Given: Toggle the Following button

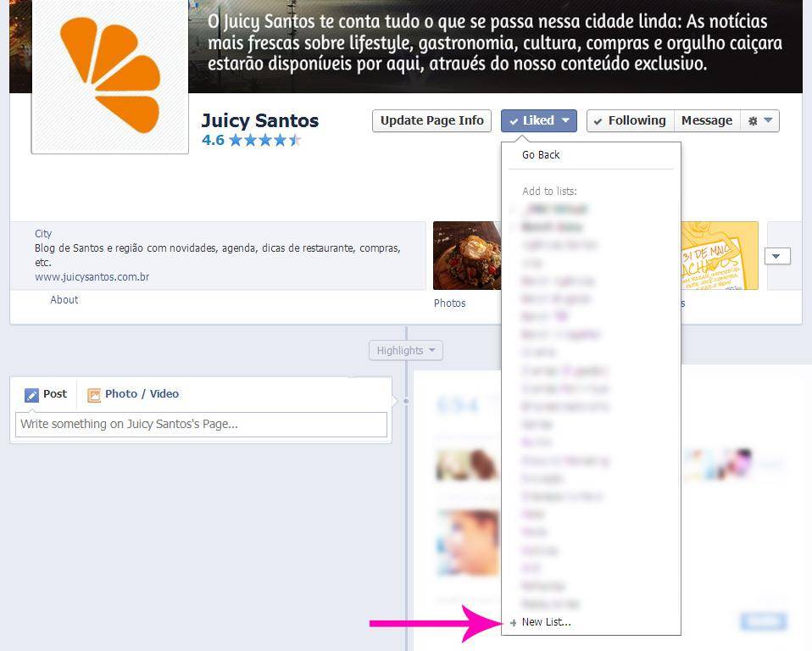Looking at the screenshot, I should (631, 120).
